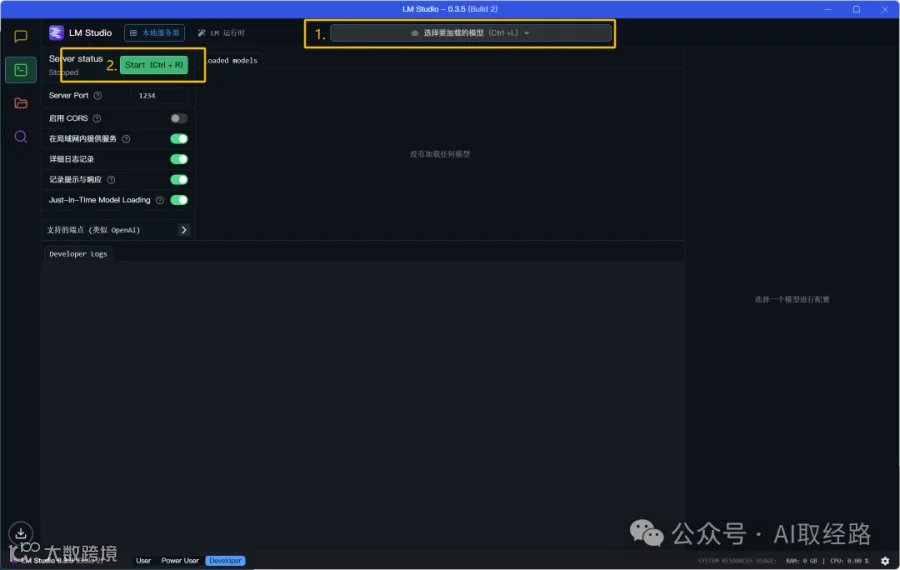Enable the 启用 CORS toggle

tap(179, 118)
